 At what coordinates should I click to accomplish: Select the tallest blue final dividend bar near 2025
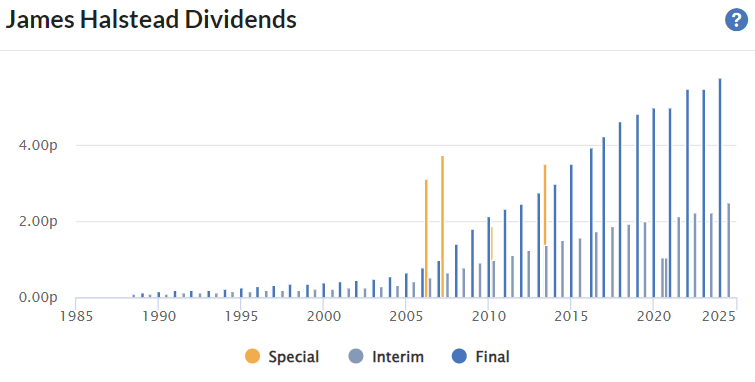[720, 188]
